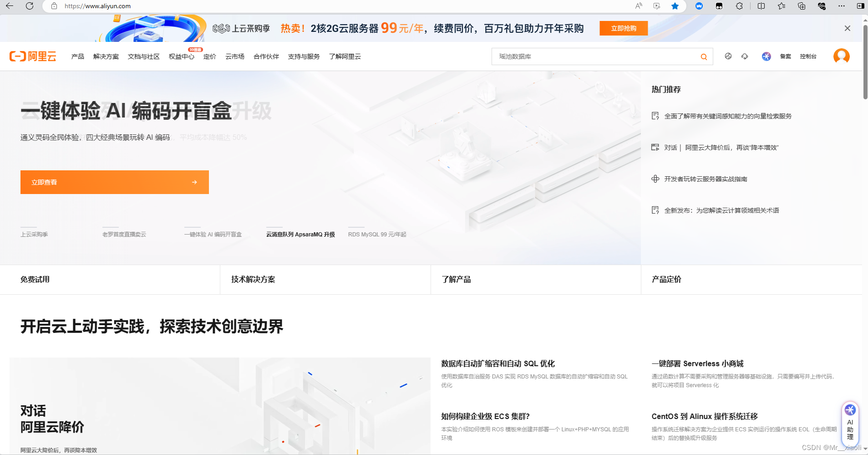868x455 pixels.
Task: Open the globe international-site icon
Action: [x=729, y=56]
